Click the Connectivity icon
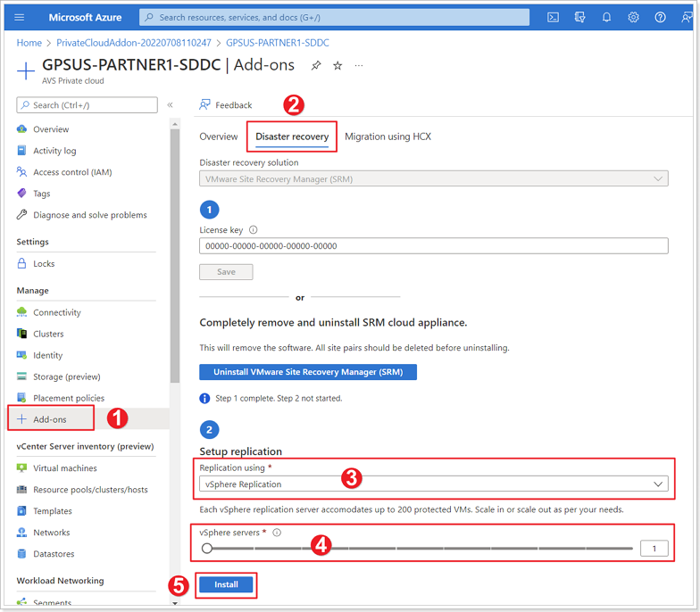 (21, 312)
